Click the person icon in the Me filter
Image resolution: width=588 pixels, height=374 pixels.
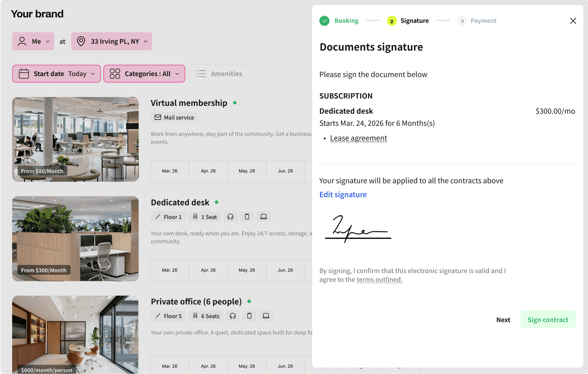tap(22, 41)
